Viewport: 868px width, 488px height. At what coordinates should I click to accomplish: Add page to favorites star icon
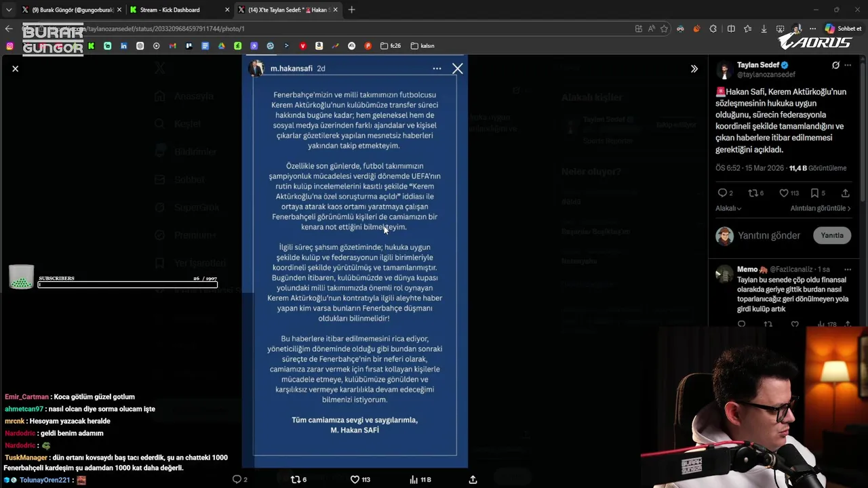click(664, 28)
